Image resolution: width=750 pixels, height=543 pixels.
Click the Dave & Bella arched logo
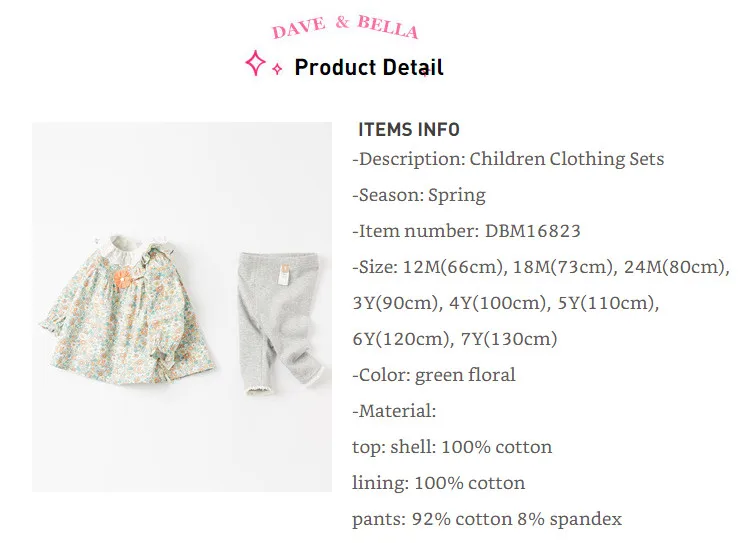point(345,27)
